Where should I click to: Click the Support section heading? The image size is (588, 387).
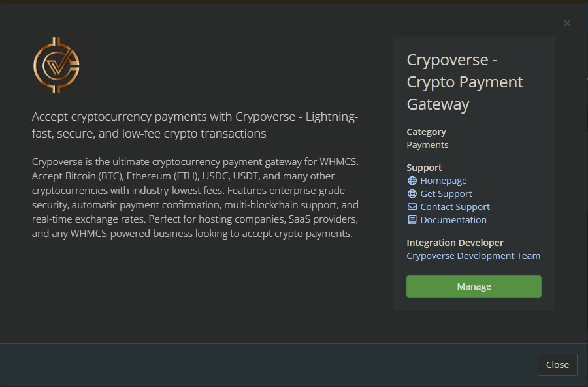click(424, 168)
